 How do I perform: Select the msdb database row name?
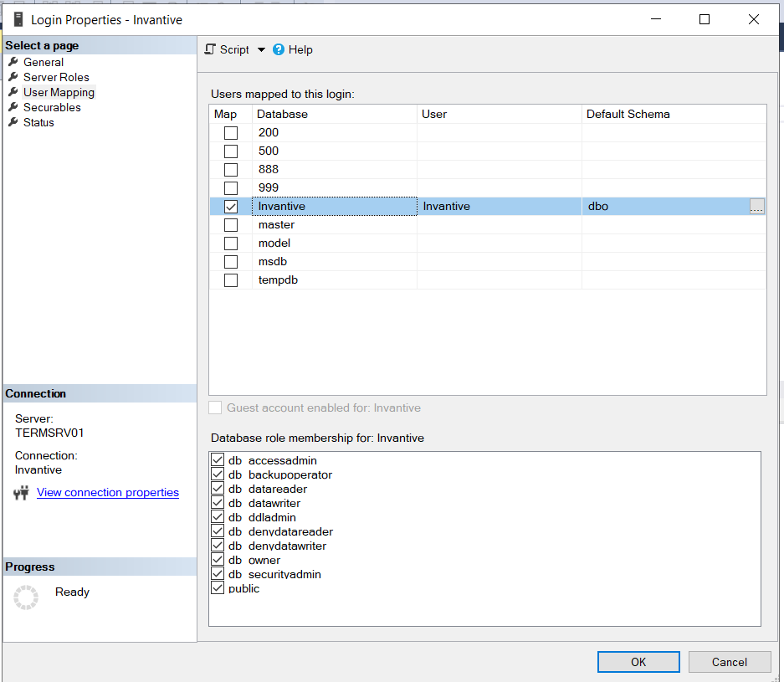[273, 262]
